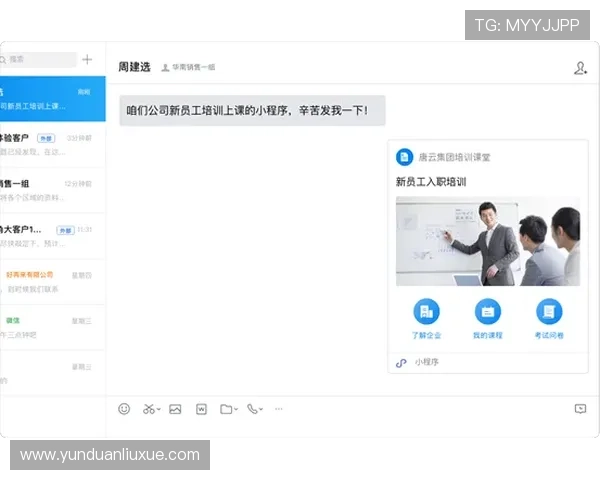Image resolution: width=600 pixels, height=480 pixels.
Task: Open the add member icon at top right
Action: tap(580, 68)
